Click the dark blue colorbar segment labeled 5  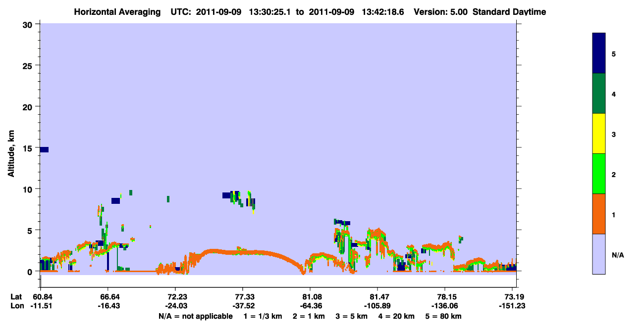click(x=599, y=53)
